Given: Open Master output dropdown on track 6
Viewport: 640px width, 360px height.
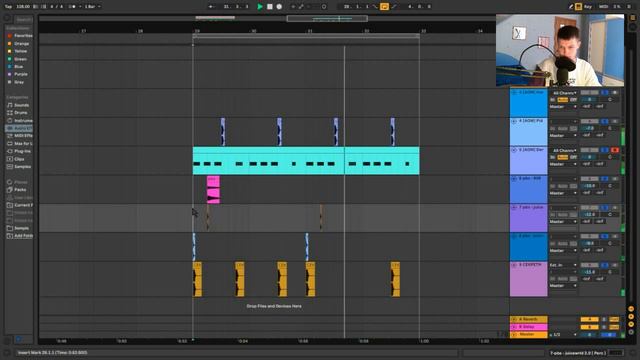Looking at the screenshot, I should point(563,193).
